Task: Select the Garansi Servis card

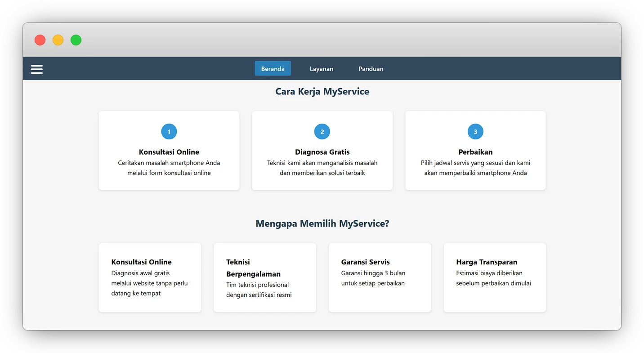Action: coord(380,277)
